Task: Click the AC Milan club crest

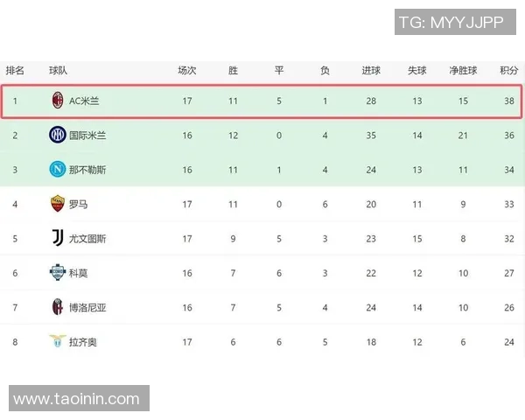Action: (58, 101)
